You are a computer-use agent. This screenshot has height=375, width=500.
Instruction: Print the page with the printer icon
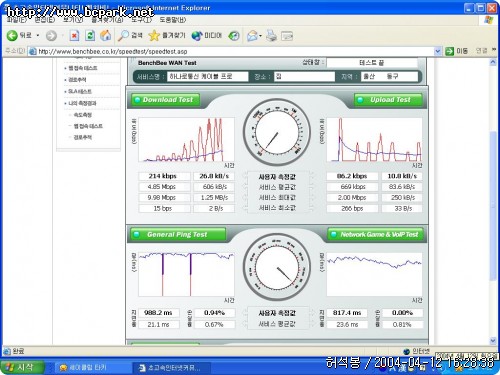click(271, 36)
